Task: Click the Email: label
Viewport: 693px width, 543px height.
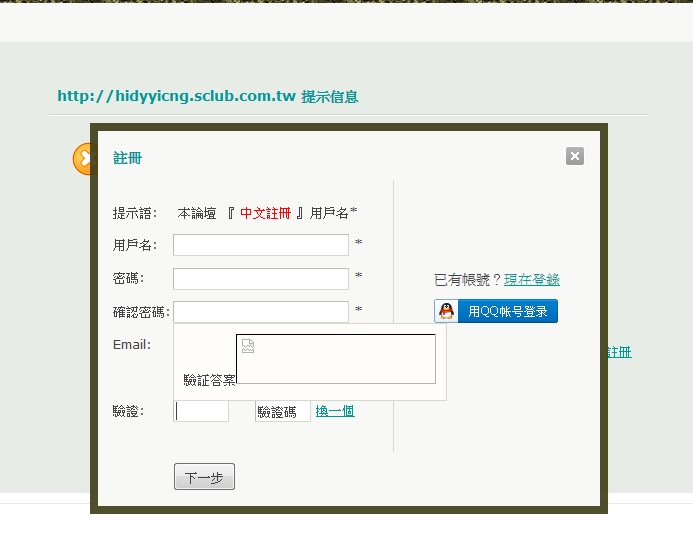Action: click(x=132, y=345)
